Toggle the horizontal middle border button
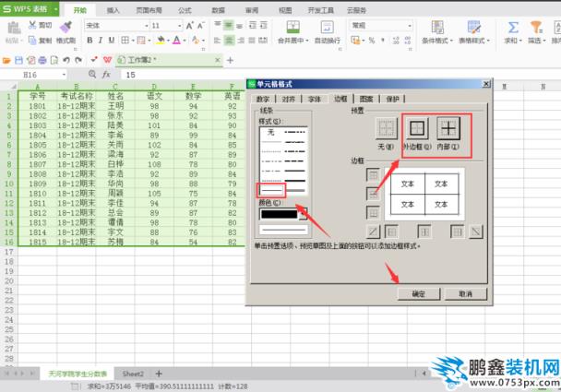 point(373,195)
